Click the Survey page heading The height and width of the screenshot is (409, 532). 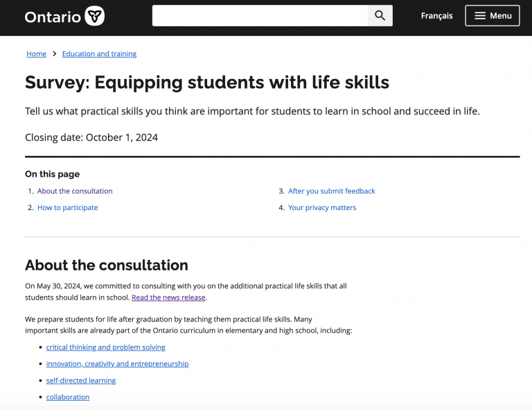(x=207, y=82)
